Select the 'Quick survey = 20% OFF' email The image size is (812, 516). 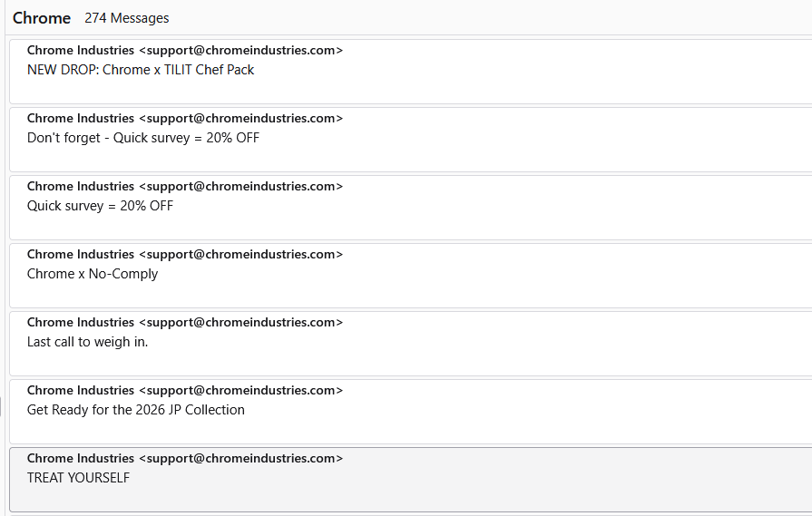pyautogui.click(x=411, y=208)
